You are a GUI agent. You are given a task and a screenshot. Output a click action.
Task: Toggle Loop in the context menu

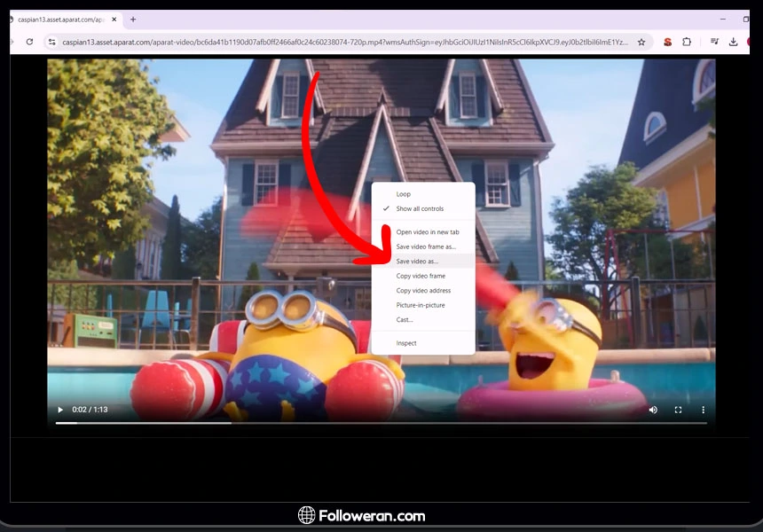403,194
